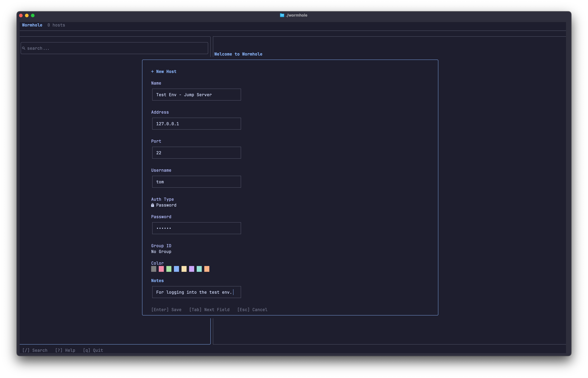Click the masked Password input field
Screen dimensions: 588x378
(x=196, y=228)
